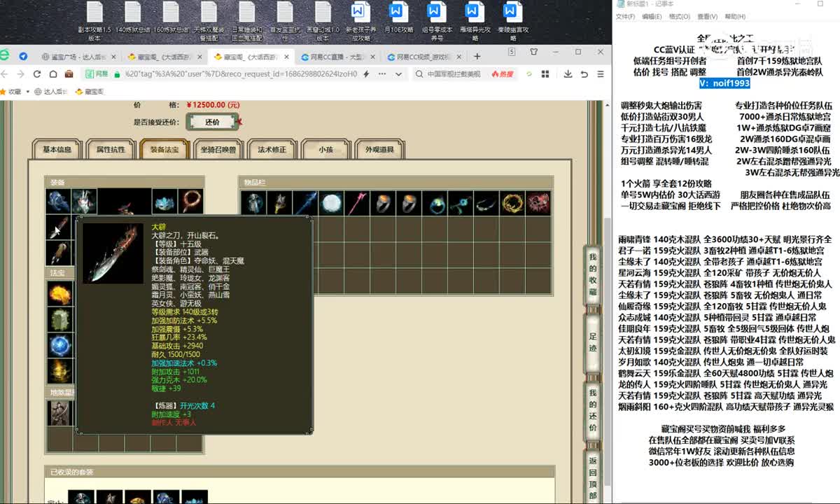Switch to 基本信息 tab
The width and height of the screenshot is (840, 504).
57,150
